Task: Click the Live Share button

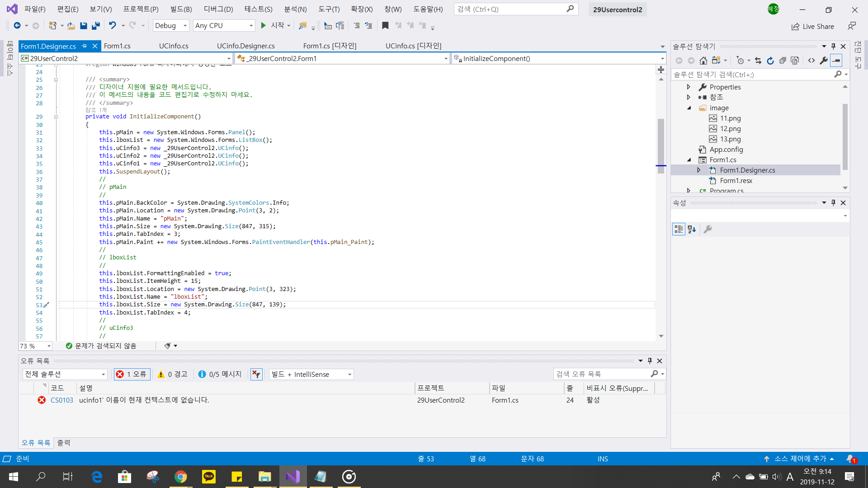Action: [x=813, y=26]
